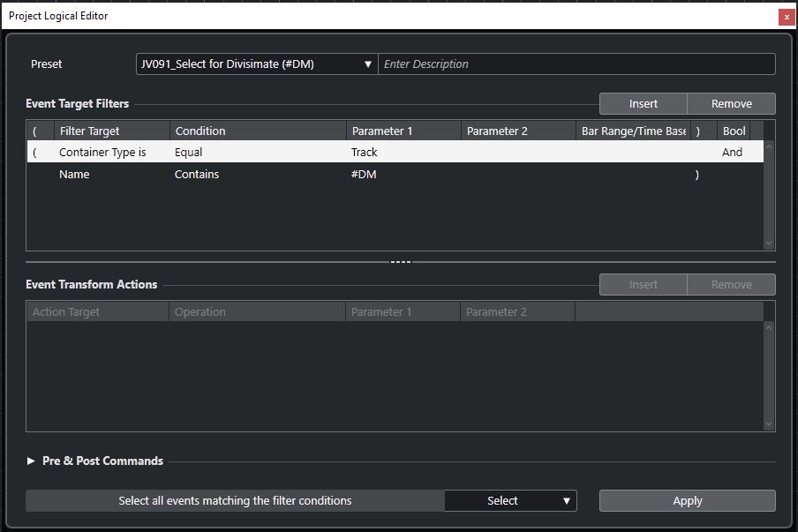Click the Filter Target column header

(x=112, y=131)
